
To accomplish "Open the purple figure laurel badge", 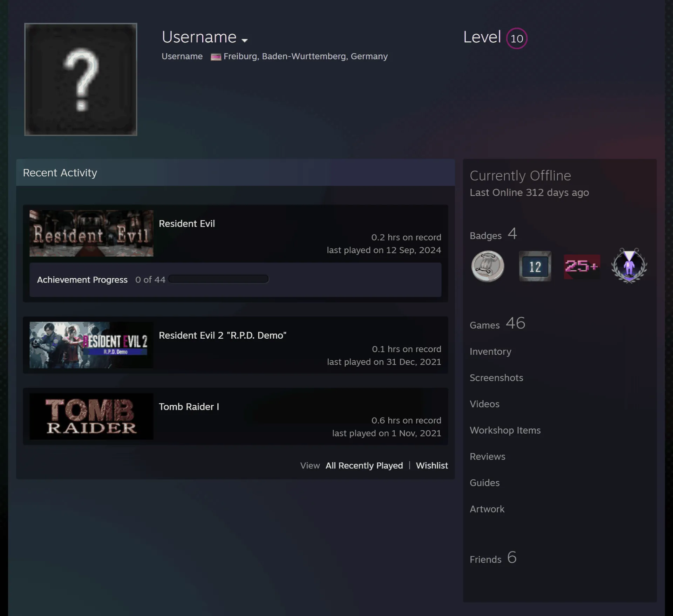I will point(629,265).
